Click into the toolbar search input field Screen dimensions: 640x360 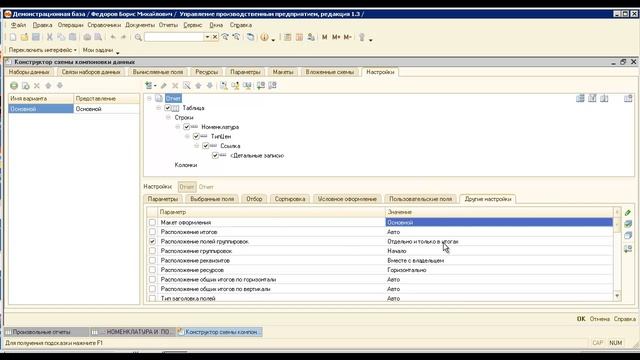174,37
